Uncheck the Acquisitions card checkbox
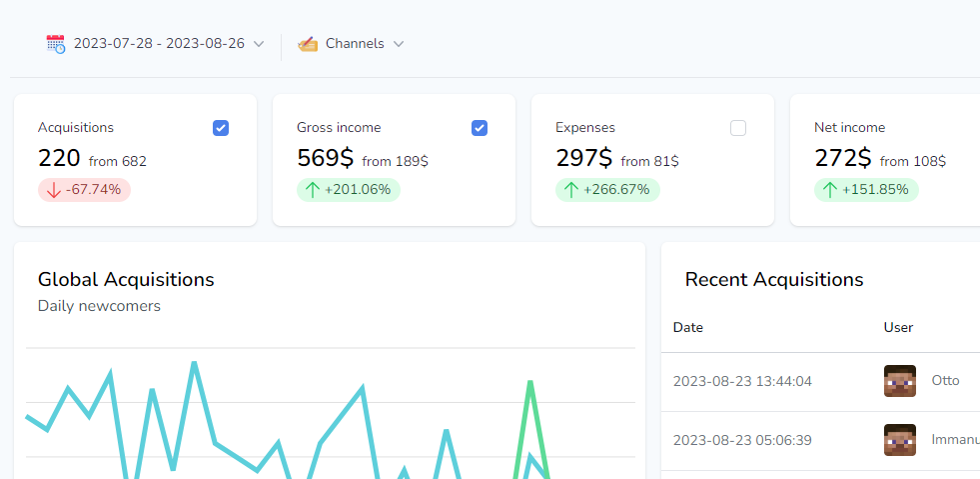The width and height of the screenshot is (980, 479). coord(221,128)
